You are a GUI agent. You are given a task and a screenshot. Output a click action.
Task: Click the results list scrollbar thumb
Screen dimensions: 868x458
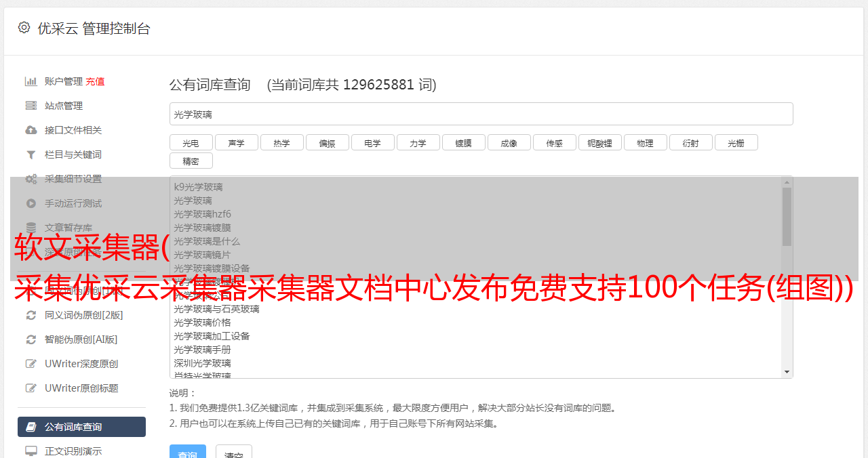click(x=787, y=217)
